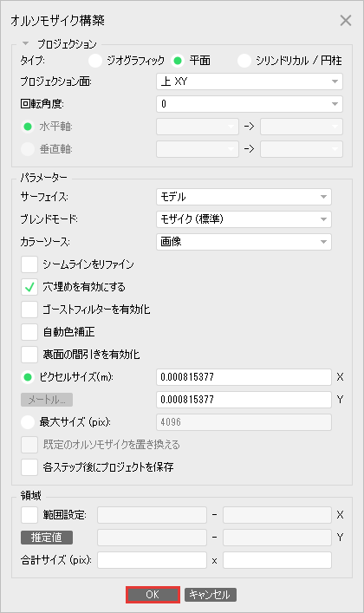Image resolution: width=364 pixels, height=613 pixels.
Task: Click the メートル... button
Action: pyautogui.click(x=47, y=400)
